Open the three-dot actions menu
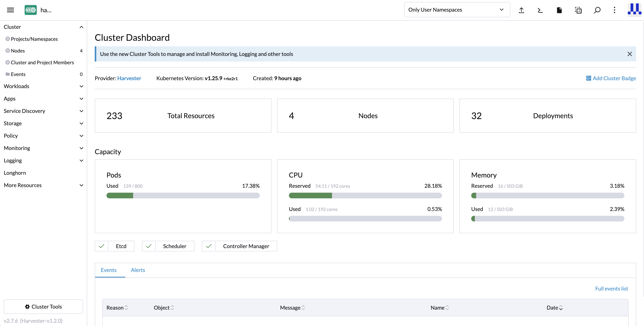The height and width of the screenshot is (326, 644). coord(615,10)
